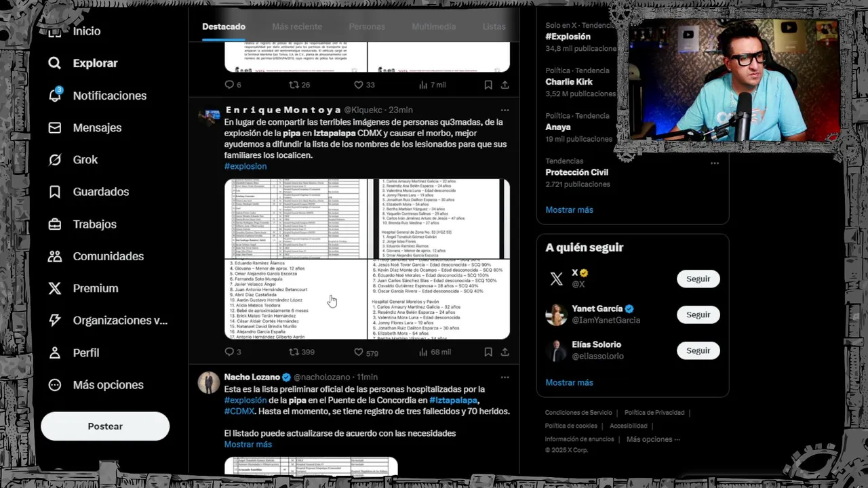Open the Notificaciones bell icon
This screenshot has height=488, width=868.
pos(55,95)
